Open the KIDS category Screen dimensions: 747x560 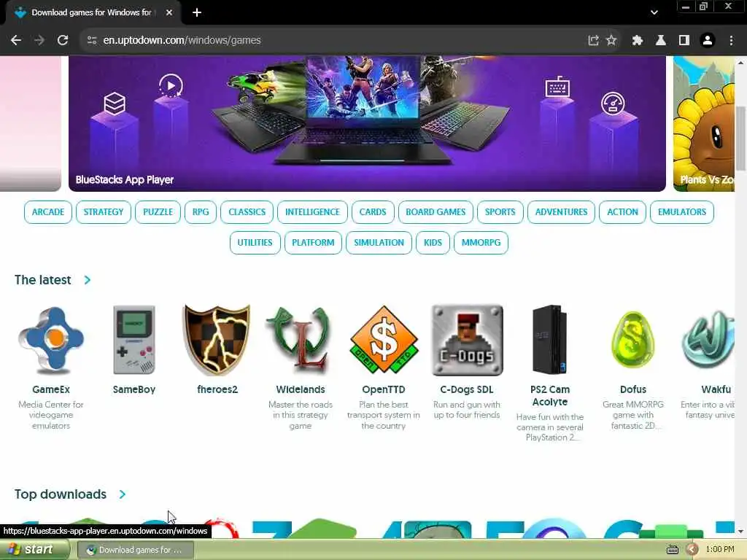click(433, 242)
